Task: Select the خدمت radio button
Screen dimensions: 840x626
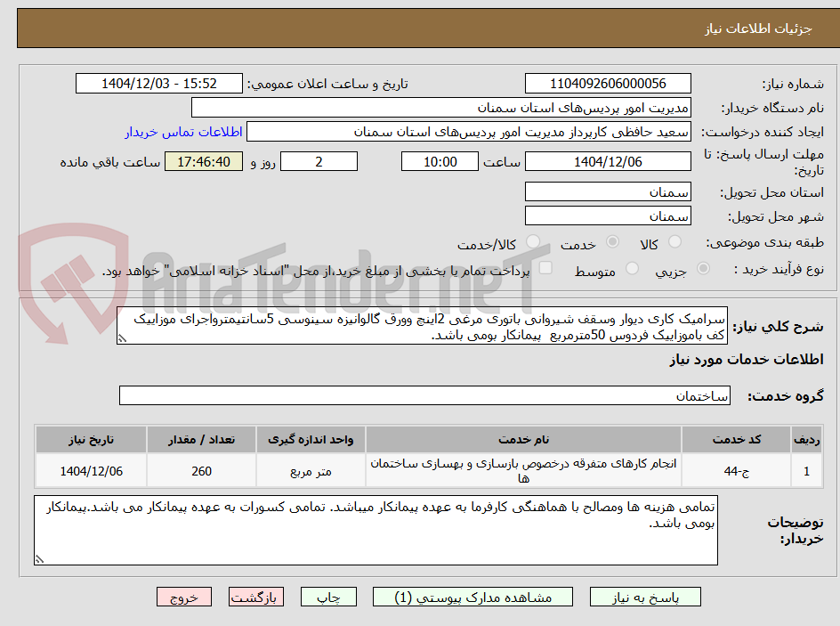Action: pyautogui.click(x=612, y=241)
